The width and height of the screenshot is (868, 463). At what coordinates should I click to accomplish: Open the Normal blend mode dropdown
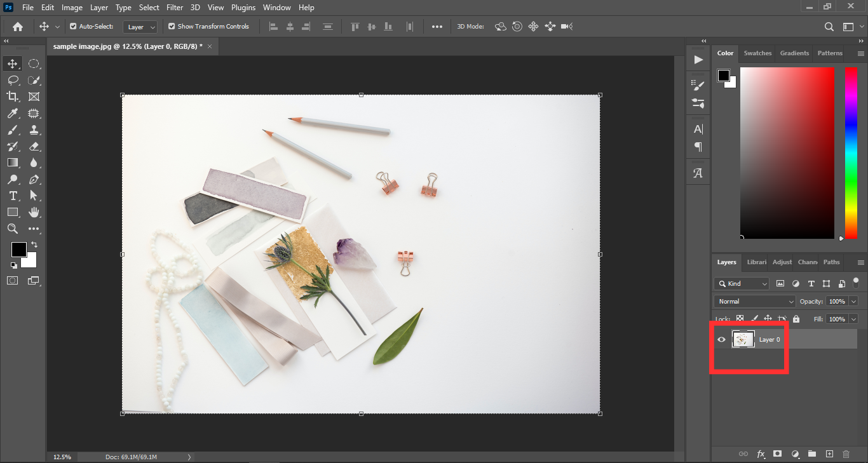click(754, 302)
